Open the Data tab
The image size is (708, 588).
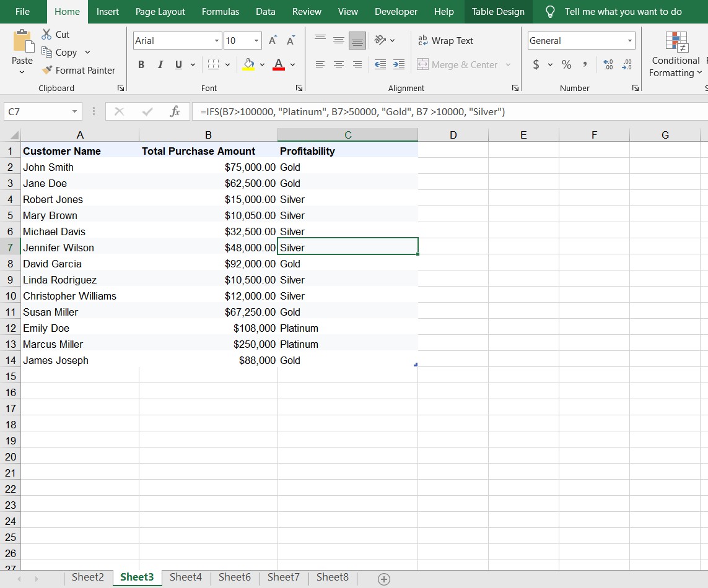(266, 12)
